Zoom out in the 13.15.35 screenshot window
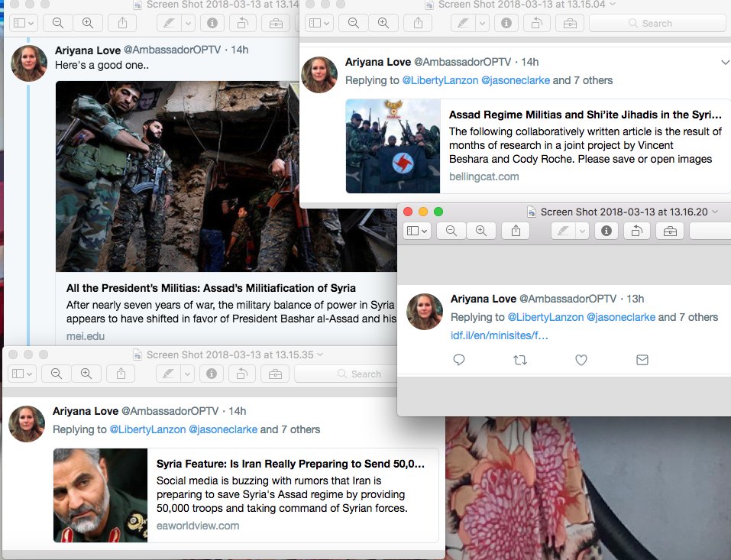731x560 pixels. point(57,374)
